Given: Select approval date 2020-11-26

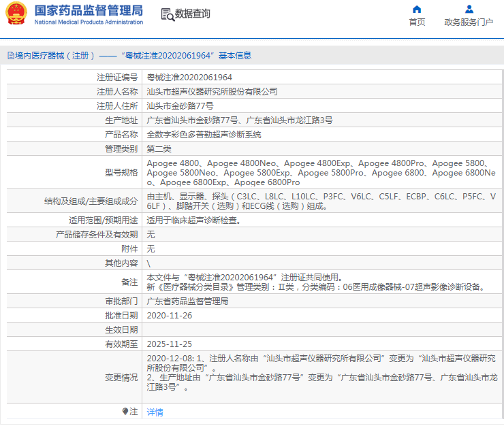Looking at the screenshot, I should pyautogui.click(x=170, y=316).
